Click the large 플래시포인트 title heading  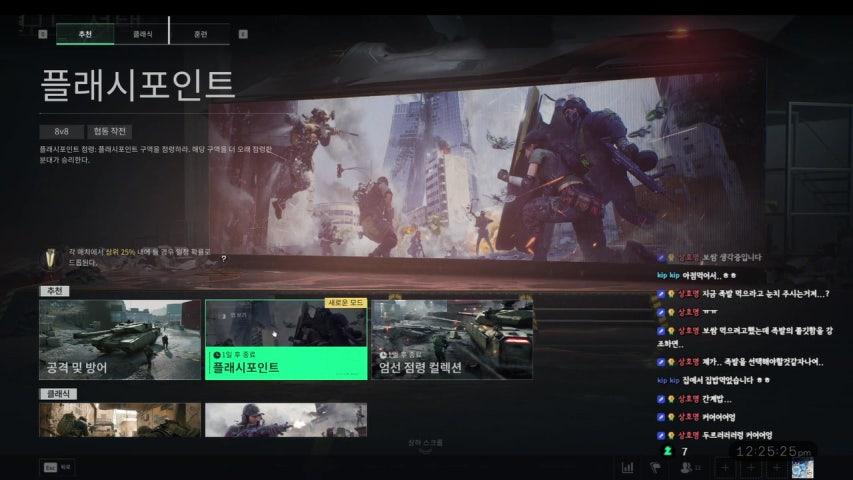(138, 85)
